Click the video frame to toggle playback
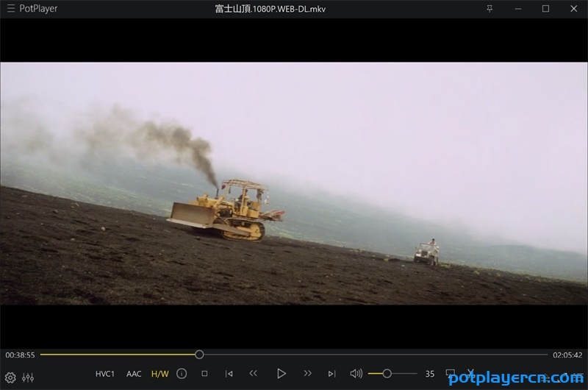The image size is (588, 390). 294,183
